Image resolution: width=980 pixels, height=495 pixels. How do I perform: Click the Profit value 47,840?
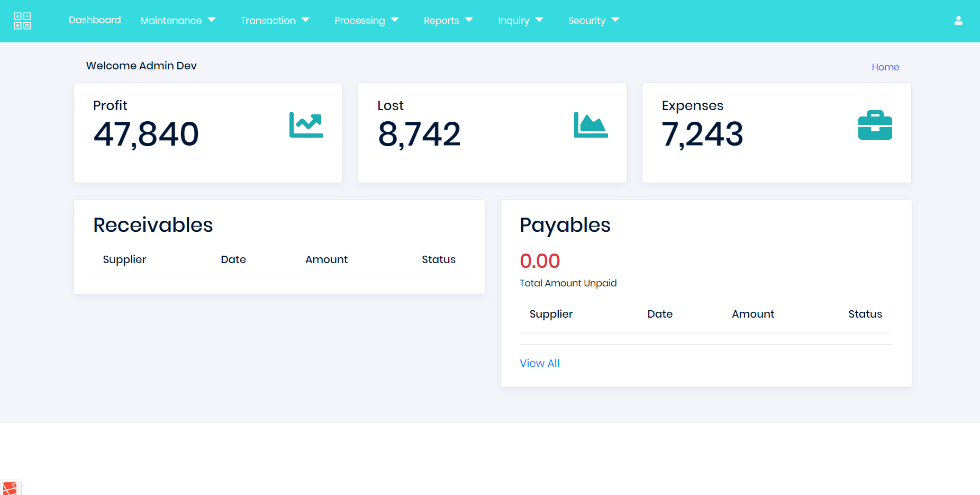click(x=146, y=134)
